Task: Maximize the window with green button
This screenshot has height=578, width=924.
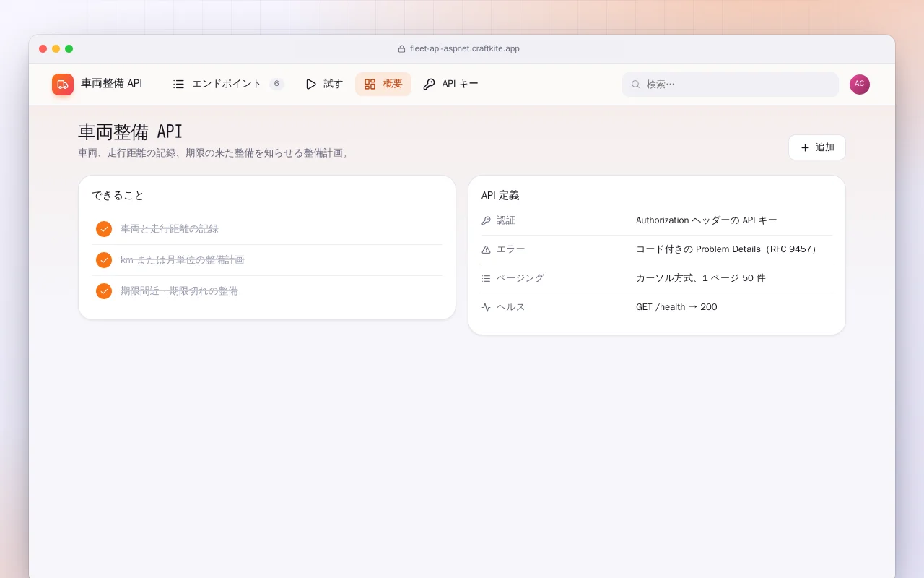Action: click(69, 49)
